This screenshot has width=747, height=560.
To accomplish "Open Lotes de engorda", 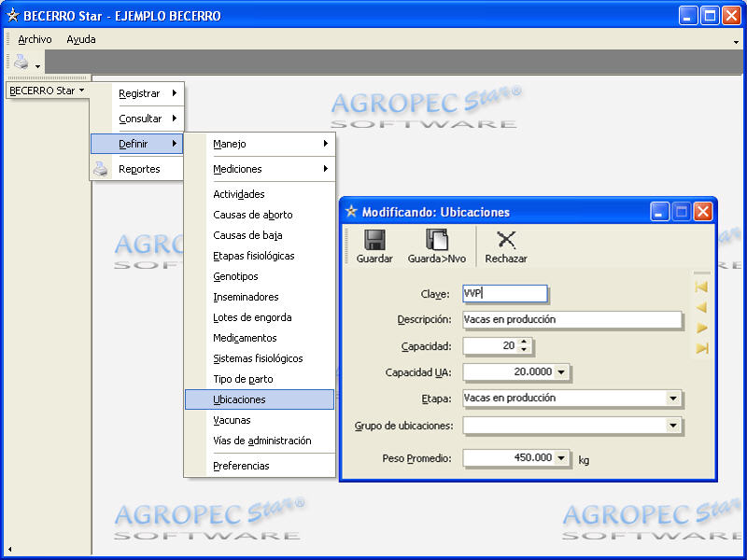I will (x=260, y=317).
